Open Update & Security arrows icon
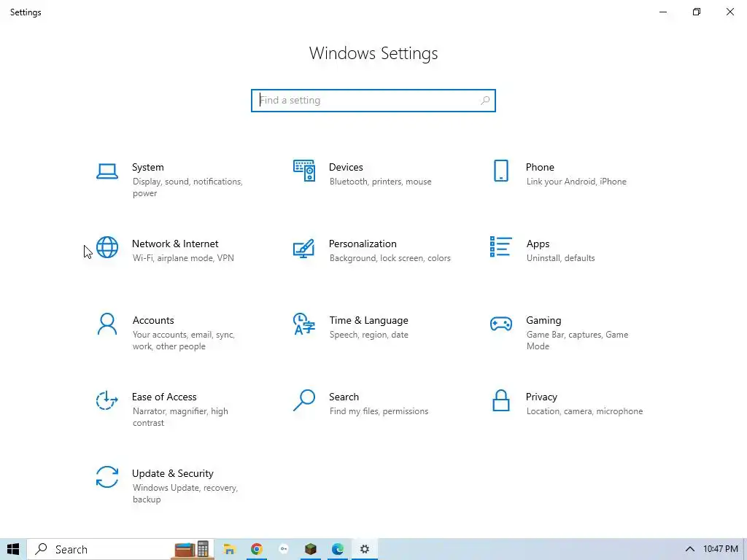This screenshot has height=560, width=747. (x=107, y=477)
